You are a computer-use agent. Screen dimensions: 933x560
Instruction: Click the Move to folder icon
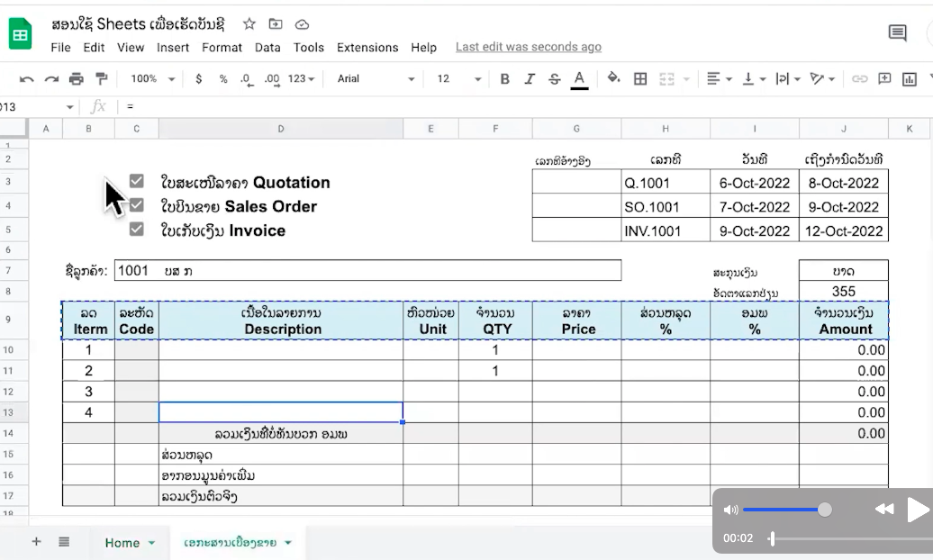coord(276,23)
